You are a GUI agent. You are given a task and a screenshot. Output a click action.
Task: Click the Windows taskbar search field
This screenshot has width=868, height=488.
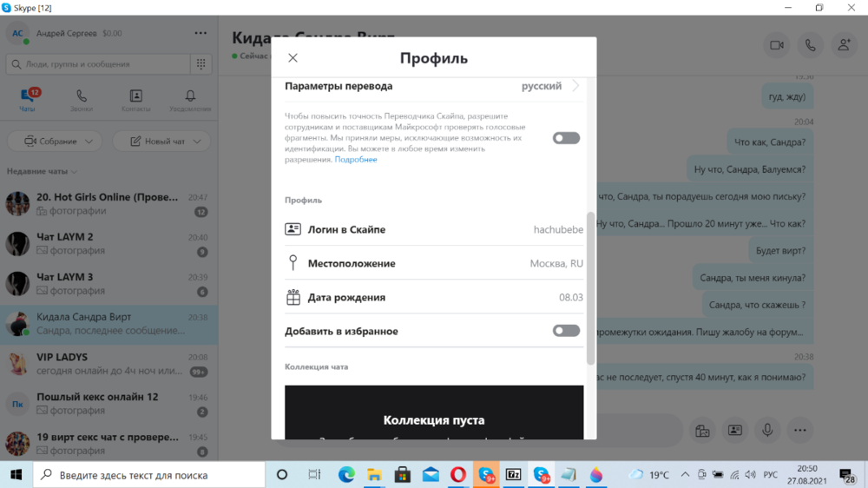tap(149, 475)
